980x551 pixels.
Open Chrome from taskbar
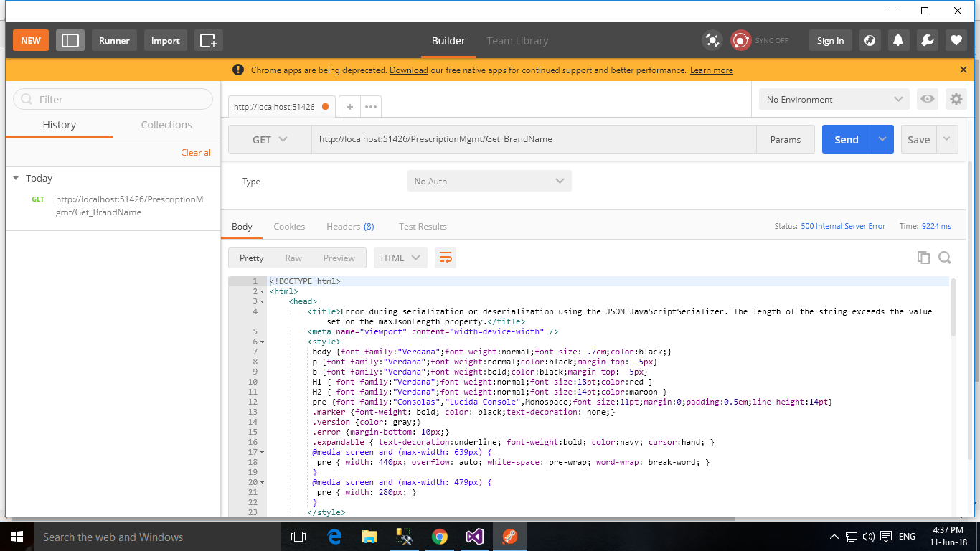(x=440, y=537)
